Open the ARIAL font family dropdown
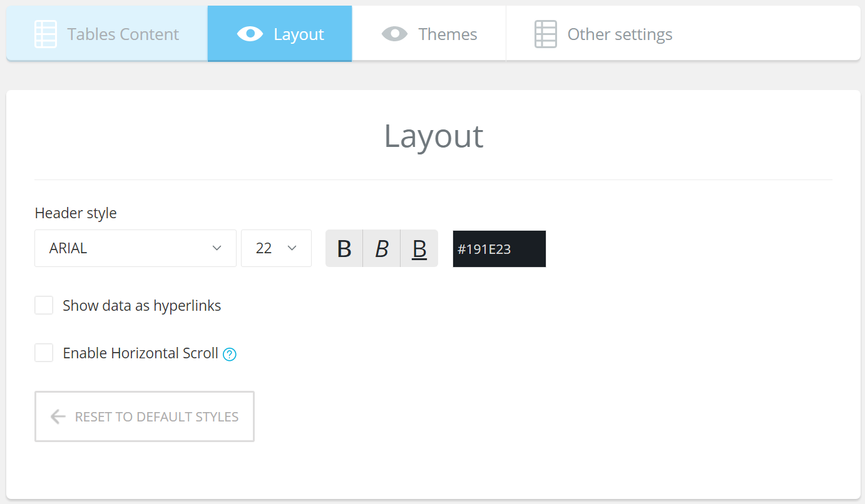This screenshot has height=504, width=865. pos(135,248)
